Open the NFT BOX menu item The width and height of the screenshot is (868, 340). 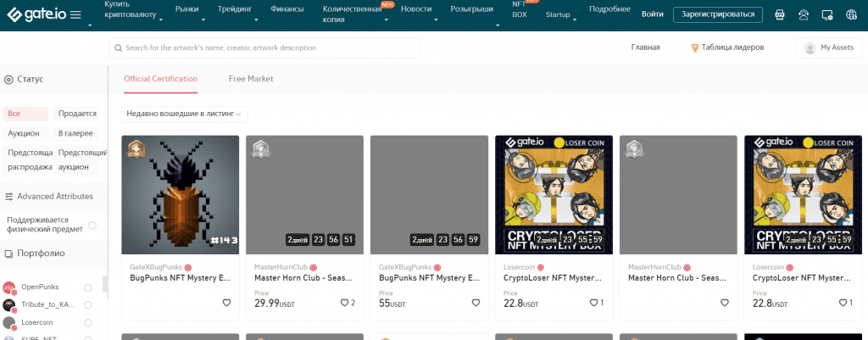520,8
